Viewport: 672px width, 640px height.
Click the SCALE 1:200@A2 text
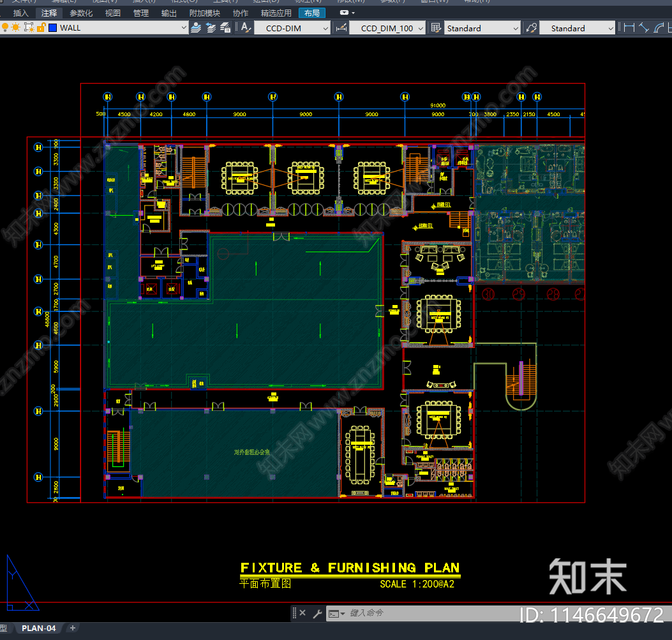(417, 584)
